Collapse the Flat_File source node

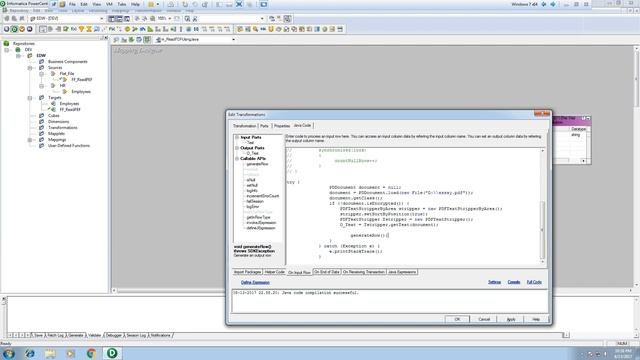(41, 74)
